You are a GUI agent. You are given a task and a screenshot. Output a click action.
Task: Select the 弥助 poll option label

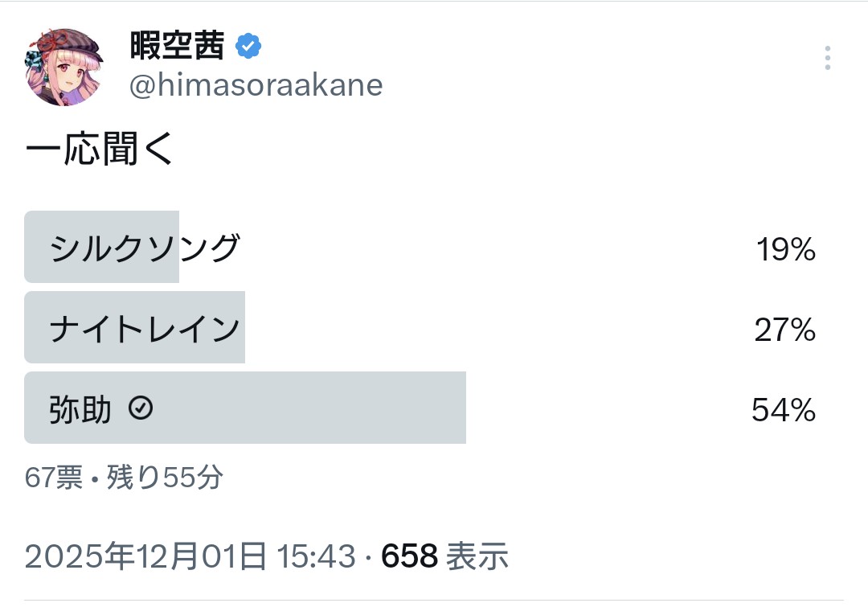[x=80, y=410]
